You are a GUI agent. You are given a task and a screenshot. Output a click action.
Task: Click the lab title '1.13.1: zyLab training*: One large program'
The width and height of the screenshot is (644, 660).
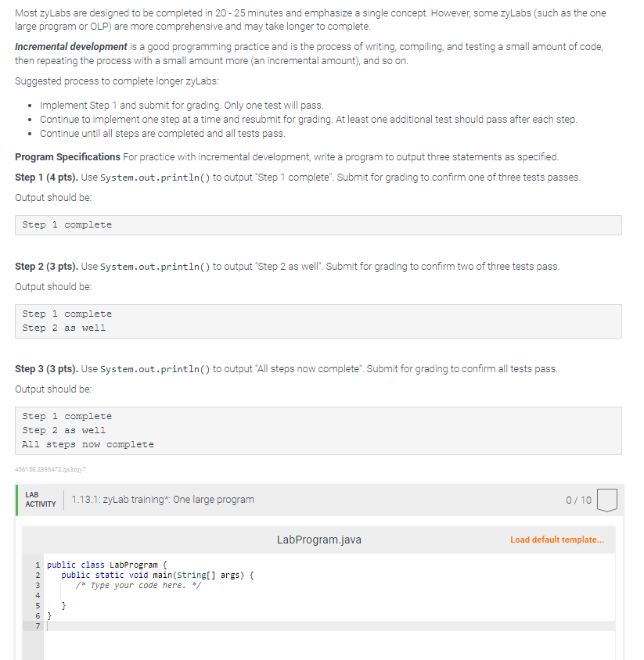[163, 500]
